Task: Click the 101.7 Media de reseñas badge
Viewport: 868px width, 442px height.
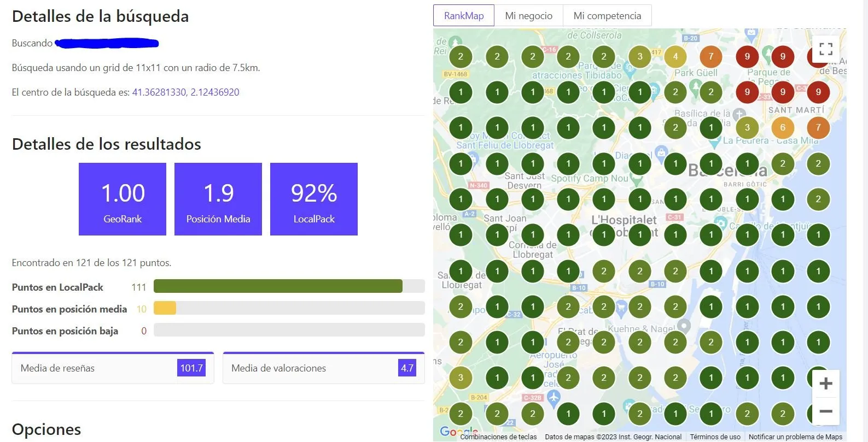Action: click(x=191, y=368)
